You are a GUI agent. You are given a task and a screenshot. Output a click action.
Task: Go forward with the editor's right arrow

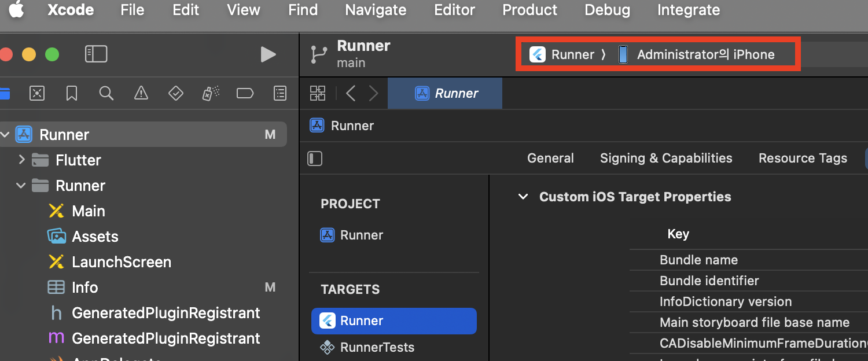374,93
